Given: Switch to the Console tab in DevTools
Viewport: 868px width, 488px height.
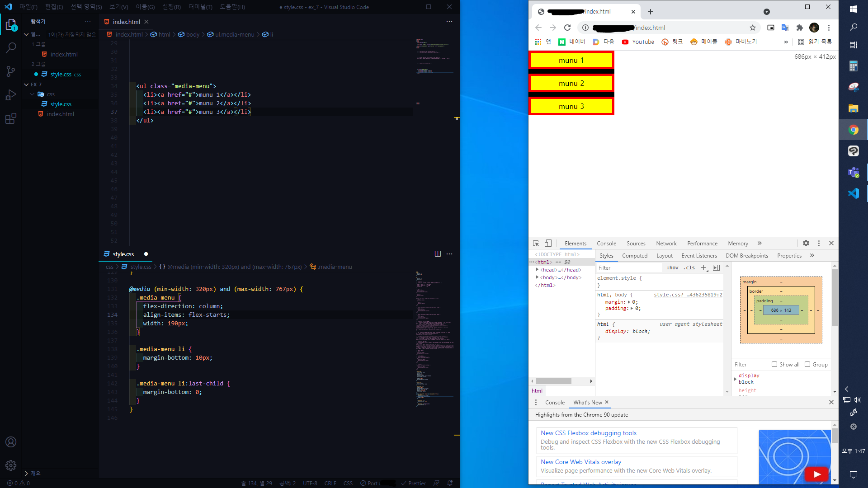Looking at the screenshot, I should pyautogui.click(x=606, y=243).
